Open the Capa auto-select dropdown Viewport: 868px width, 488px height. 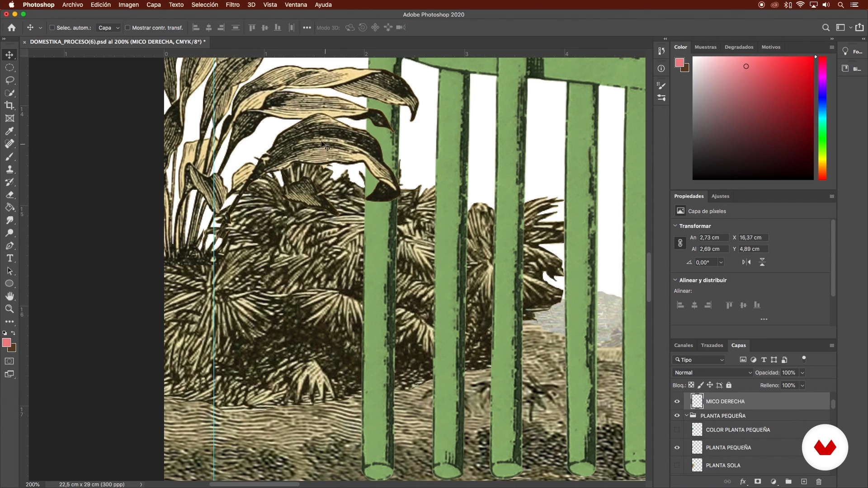click(x=109, y=28)
